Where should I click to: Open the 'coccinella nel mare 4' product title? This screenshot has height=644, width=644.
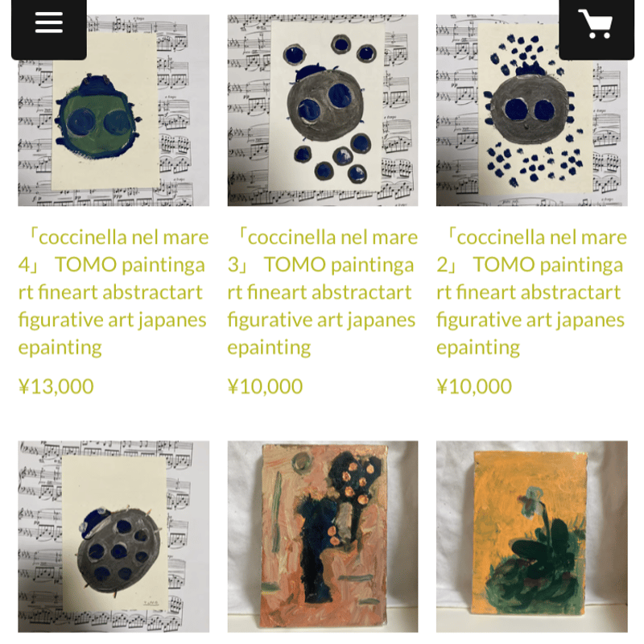coord(114,292)
